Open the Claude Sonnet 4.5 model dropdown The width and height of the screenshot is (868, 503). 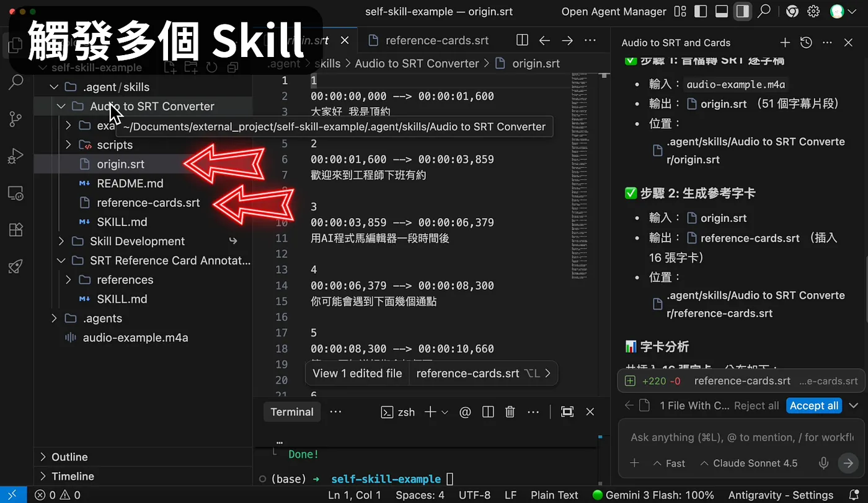(x=749, y=463)
